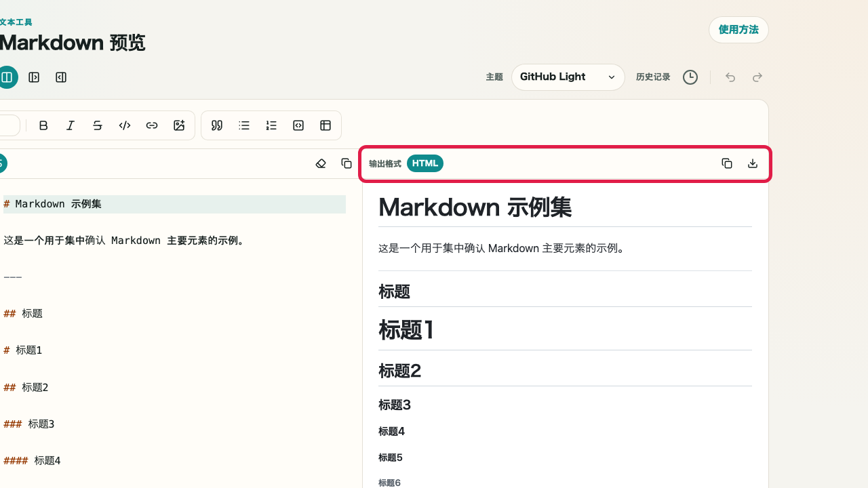The width and height of the screenshot is (868, 488).
Task: Click the '标题4' heading in preview
Action: tap(391, 432)
